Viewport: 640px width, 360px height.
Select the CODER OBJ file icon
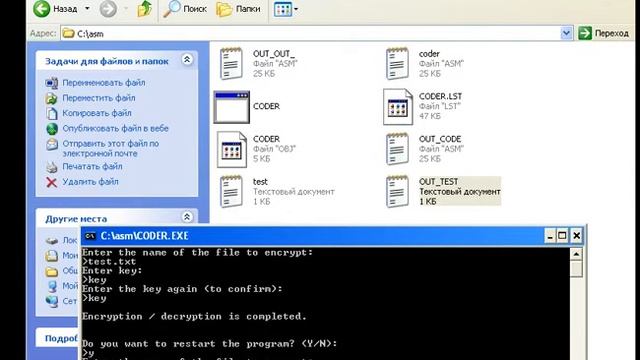(232, 150)
